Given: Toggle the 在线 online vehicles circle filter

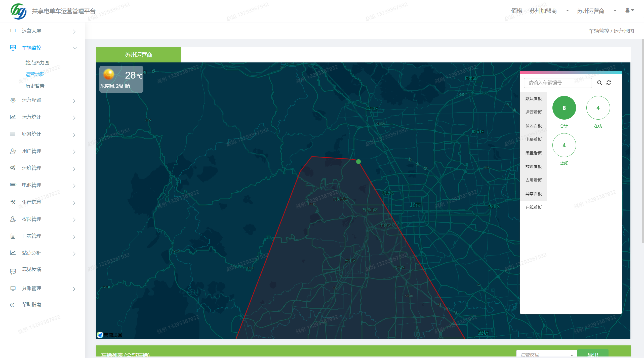Looking at the screenshot, I should [598, 108].
